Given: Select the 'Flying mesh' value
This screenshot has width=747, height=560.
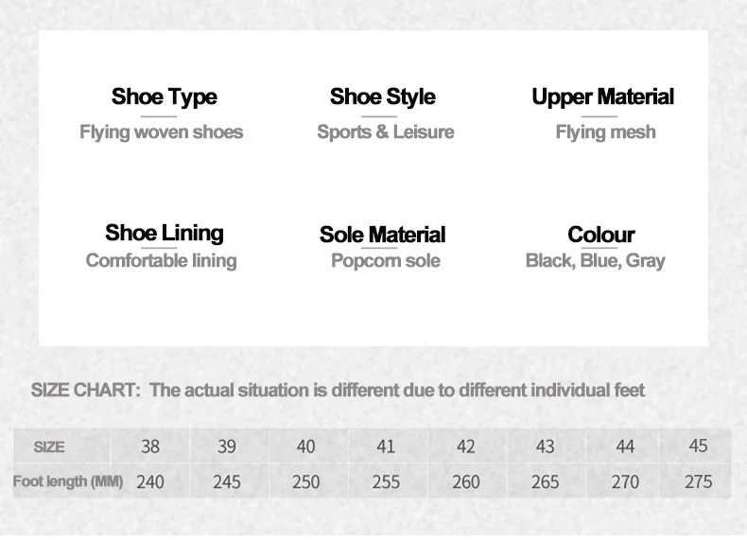Looking at the screenshot, I should coord(605,132).
